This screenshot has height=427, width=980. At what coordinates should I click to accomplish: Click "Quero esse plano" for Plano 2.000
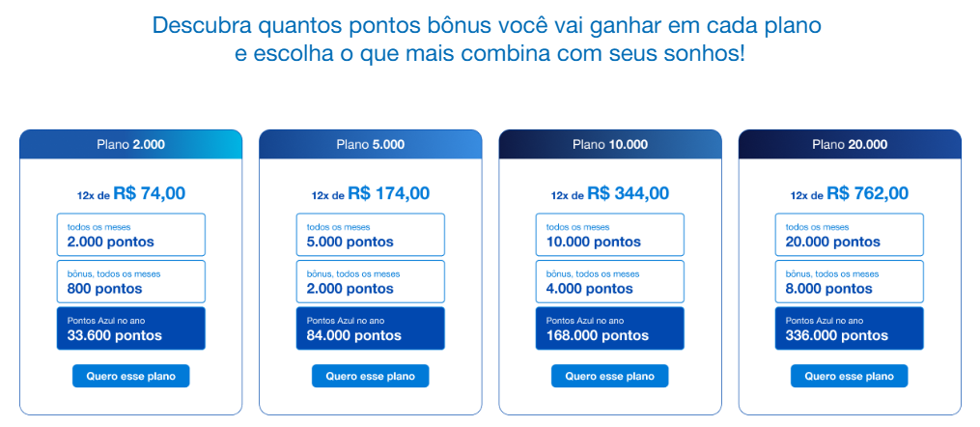click(x=130, y=376)
